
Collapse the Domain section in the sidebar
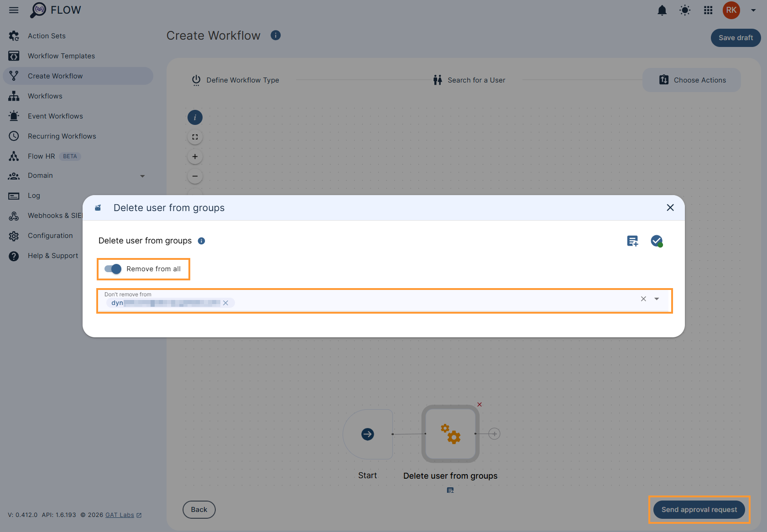(x=142, y=176)
